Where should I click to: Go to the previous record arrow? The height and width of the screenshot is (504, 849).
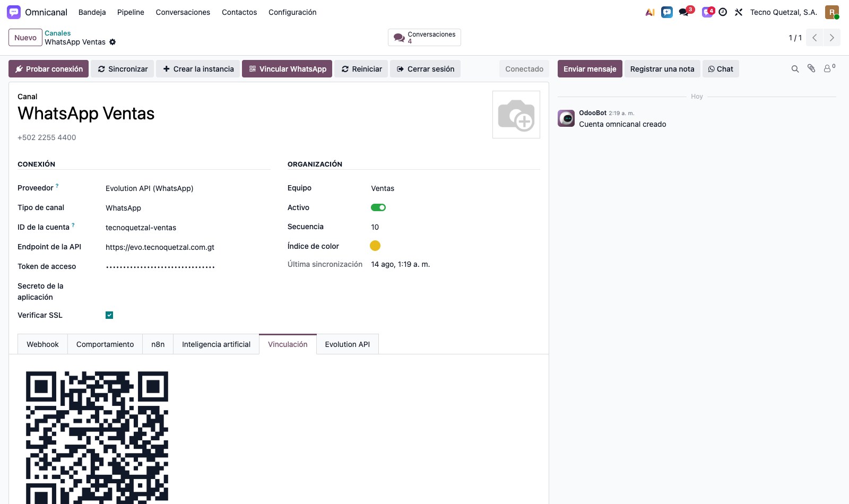point(815,38)
